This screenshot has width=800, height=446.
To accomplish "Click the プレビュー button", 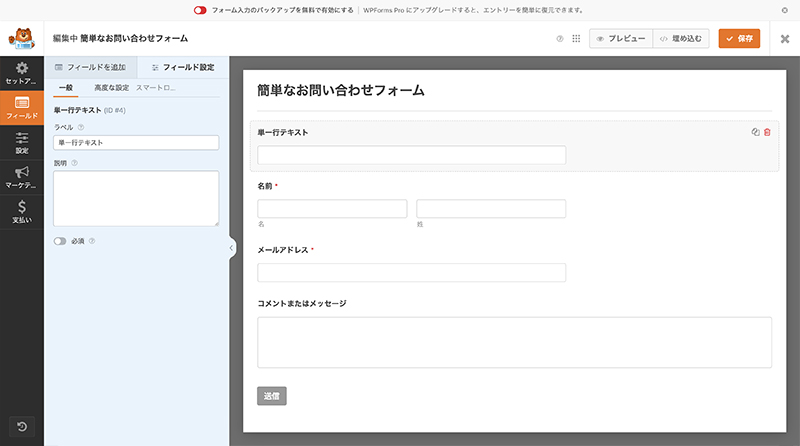I will click(621, 39).
